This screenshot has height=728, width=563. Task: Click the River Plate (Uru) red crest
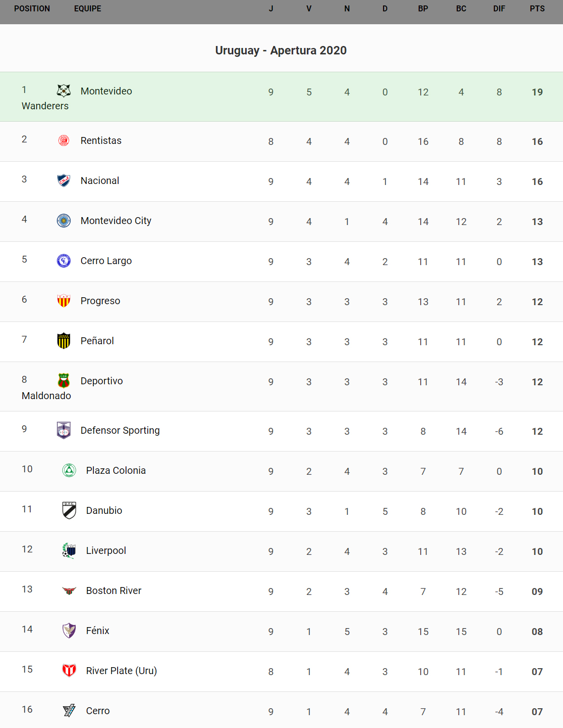point(69,671)
